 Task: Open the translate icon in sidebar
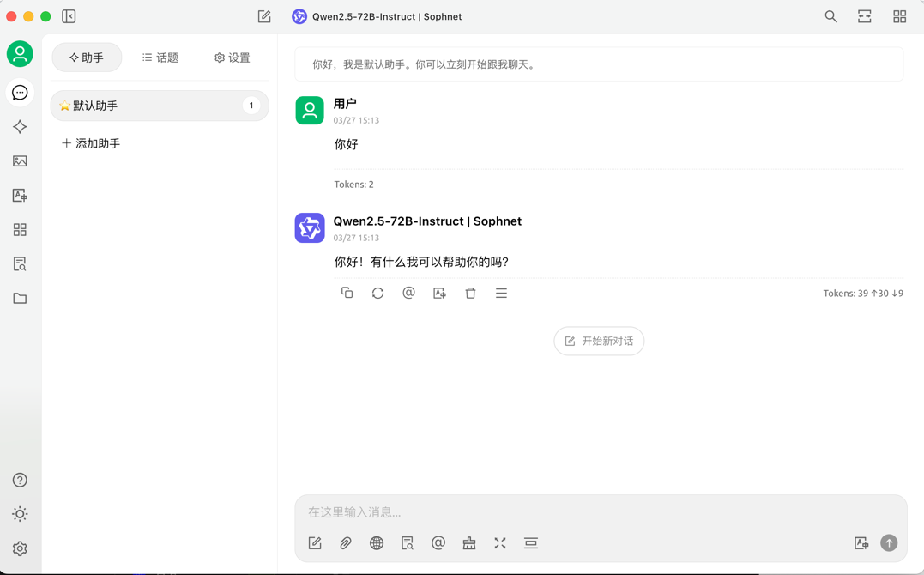[20, 195]
